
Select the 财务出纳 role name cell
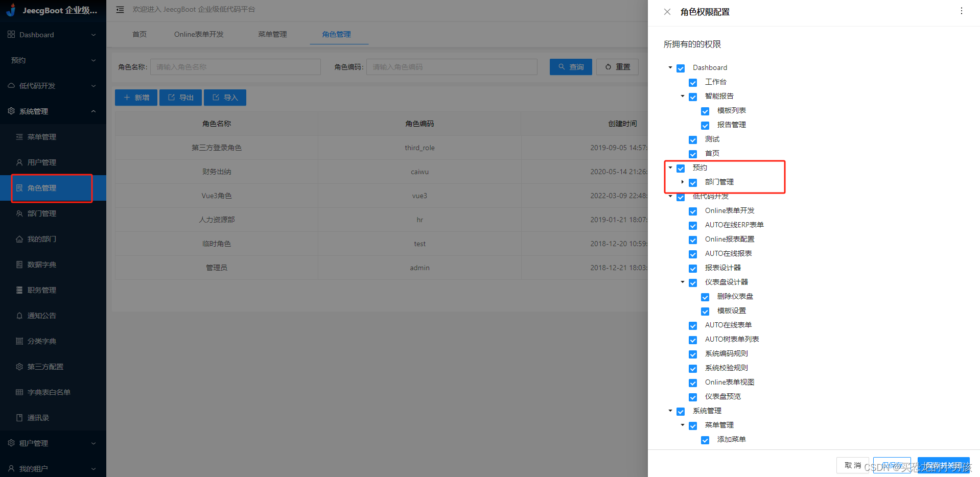click(x=217, y=172)
